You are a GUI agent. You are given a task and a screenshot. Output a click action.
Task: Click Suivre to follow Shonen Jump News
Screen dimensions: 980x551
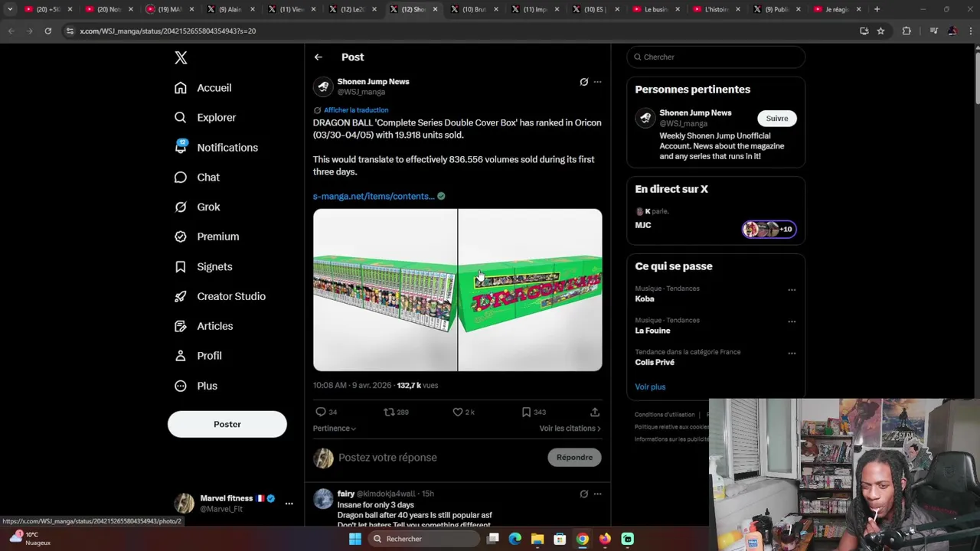[x=777, y=119]
